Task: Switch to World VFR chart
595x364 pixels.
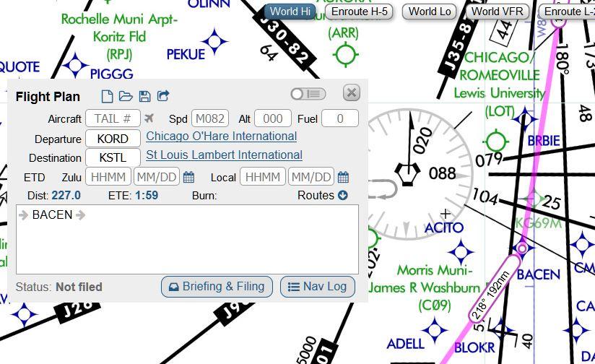Action: (497, 12)
